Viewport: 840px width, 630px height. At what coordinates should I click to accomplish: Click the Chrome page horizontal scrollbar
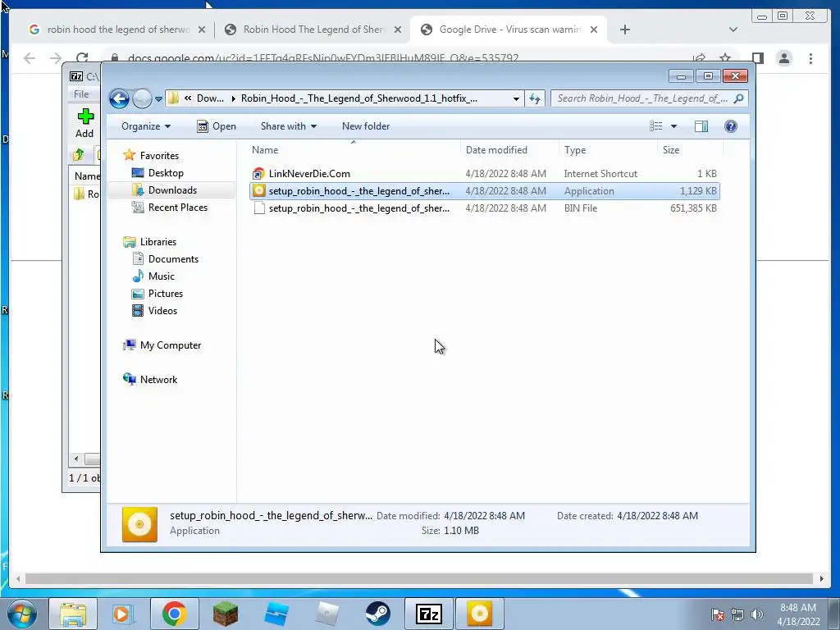pos(419,578)
